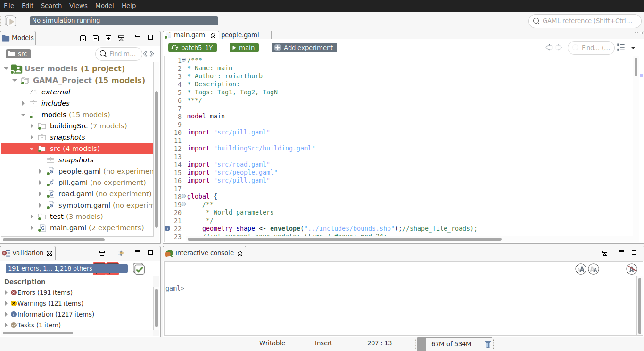Switch to the people.gaml tab
This screenshot has width=644, height=351.
240,35
